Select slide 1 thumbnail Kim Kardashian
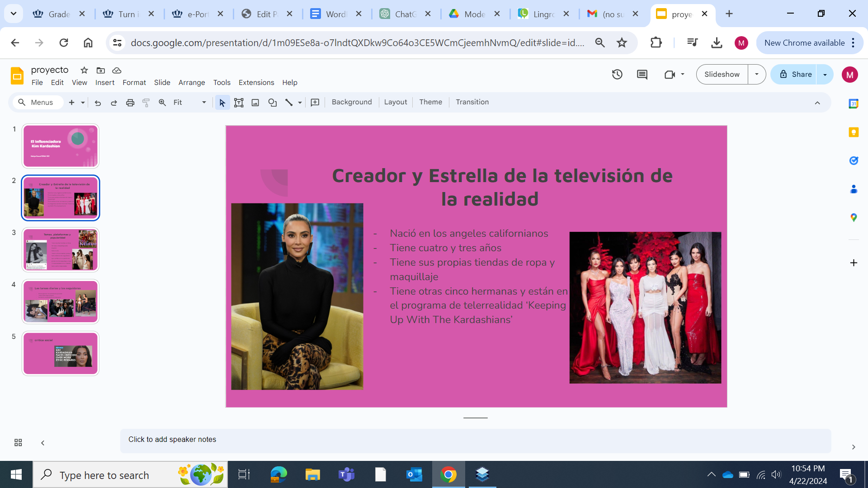868x488 pixels. click(61, 146)
